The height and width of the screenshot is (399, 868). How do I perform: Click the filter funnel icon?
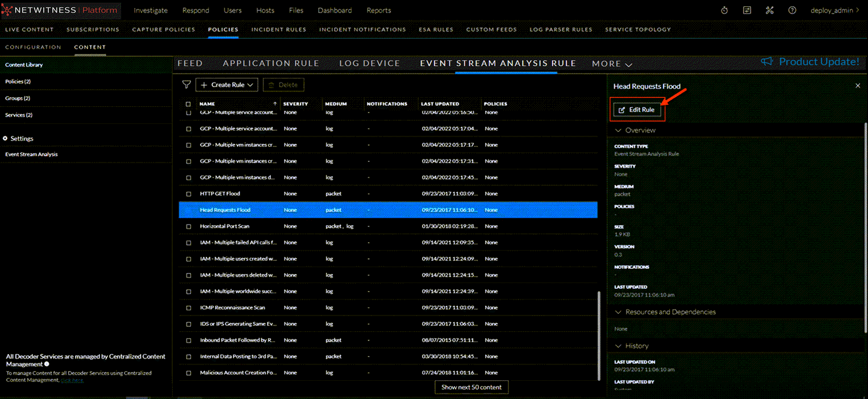pyautogui.click(x=186, y=85)
